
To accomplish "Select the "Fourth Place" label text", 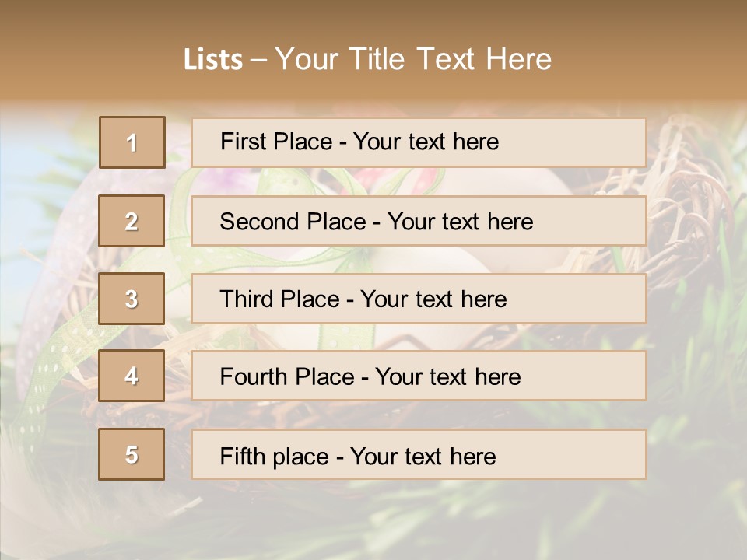I will click(x=287, y=377).
